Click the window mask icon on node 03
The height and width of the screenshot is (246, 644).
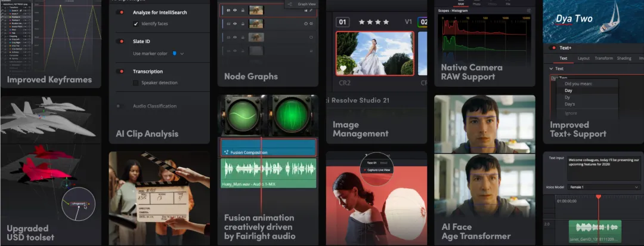[311, 38]
